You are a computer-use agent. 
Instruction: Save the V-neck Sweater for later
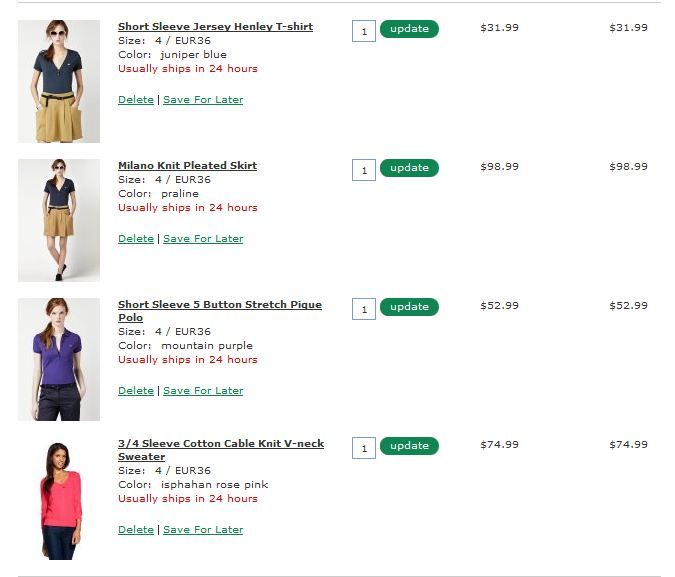[x=203, y=530]
